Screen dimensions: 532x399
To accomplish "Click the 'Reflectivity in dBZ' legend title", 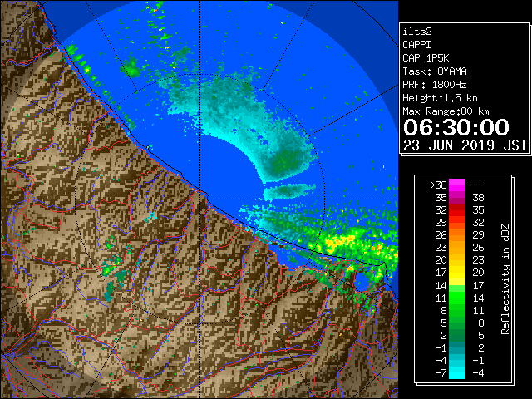I will point(505,279).
